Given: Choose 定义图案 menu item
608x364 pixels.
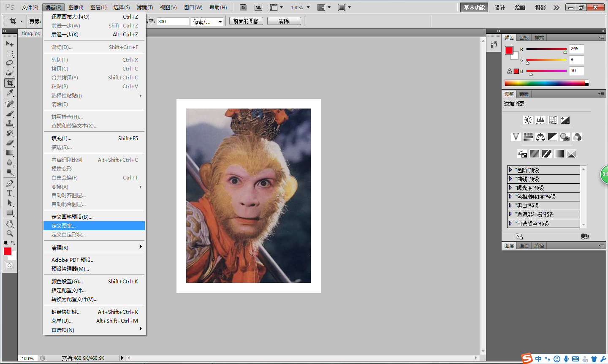Looking at the screenshot, I should tap(94, 226).
